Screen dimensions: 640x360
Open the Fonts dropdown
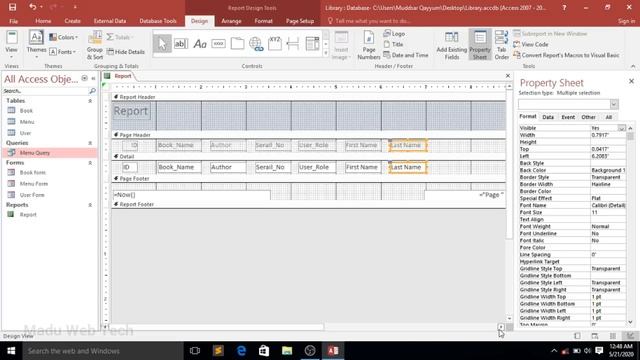click(62, 52)
